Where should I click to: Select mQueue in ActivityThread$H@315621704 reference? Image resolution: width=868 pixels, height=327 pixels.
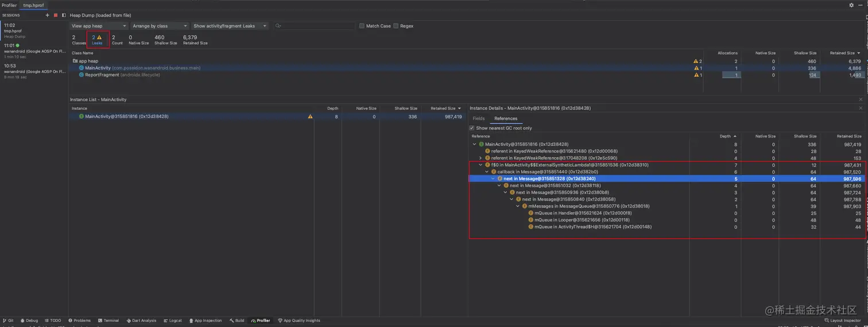click(x=666, y=227)
